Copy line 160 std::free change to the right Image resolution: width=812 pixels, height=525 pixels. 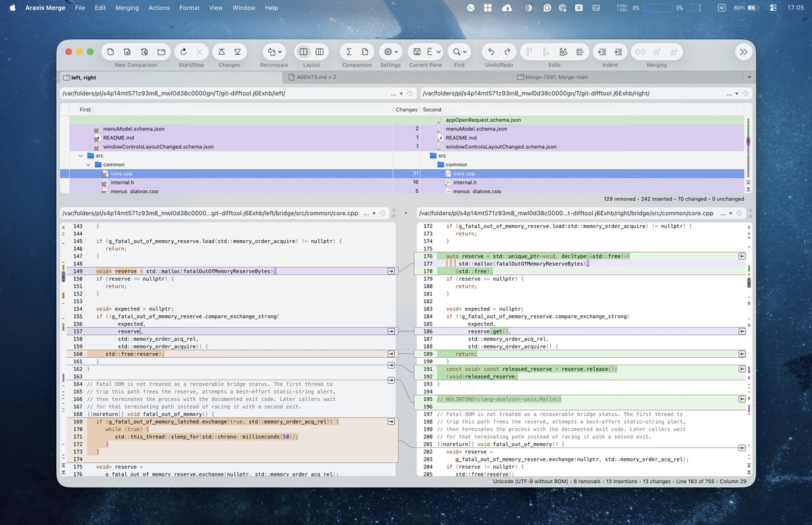[391, 354]
